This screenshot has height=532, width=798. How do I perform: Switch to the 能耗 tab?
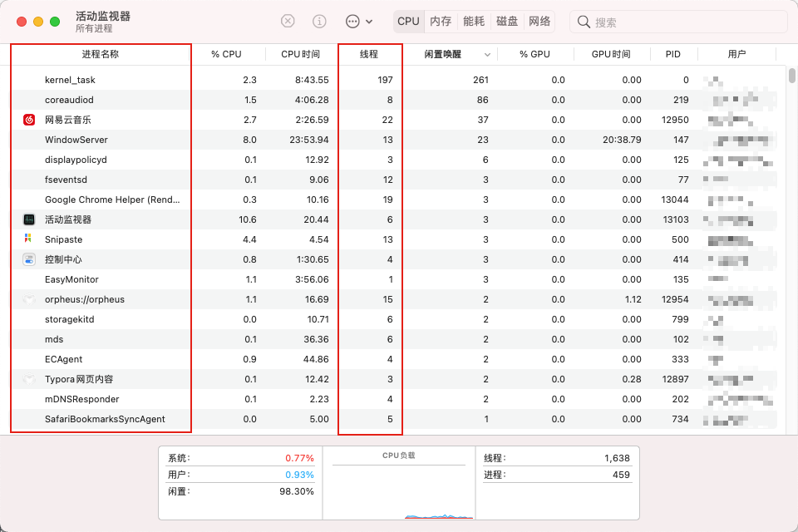(x=474, y=22)
